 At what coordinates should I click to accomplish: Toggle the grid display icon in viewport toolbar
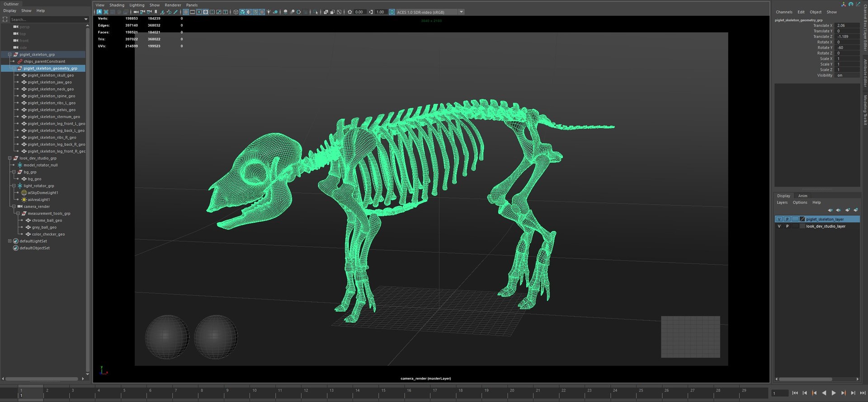tap(186, 12)
